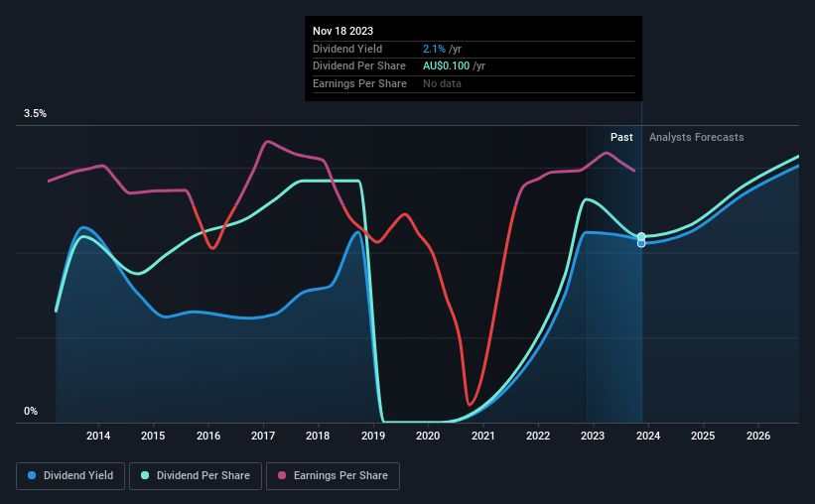
Task: Select the 2024 x-axis label
Action: [x=647, y=436]
